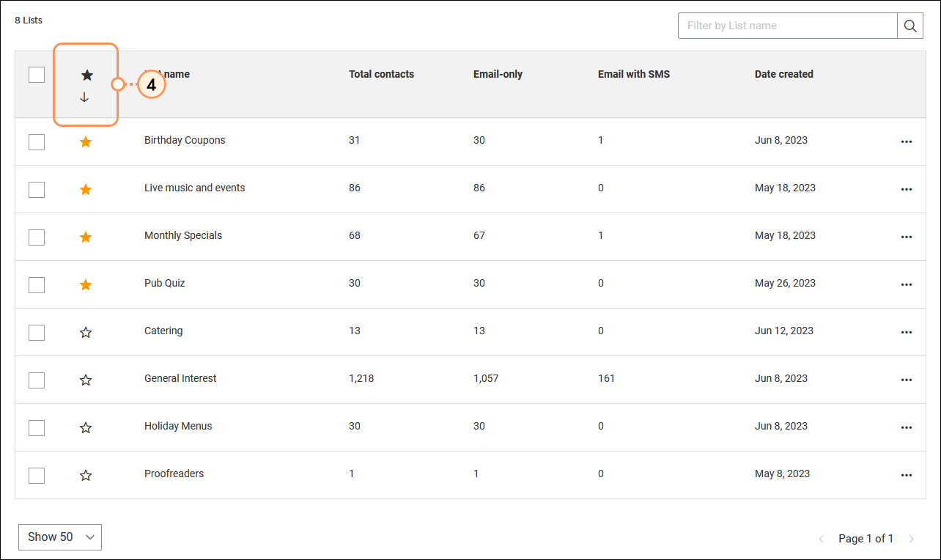Expand row actions for General Interest

click(906, 380)
